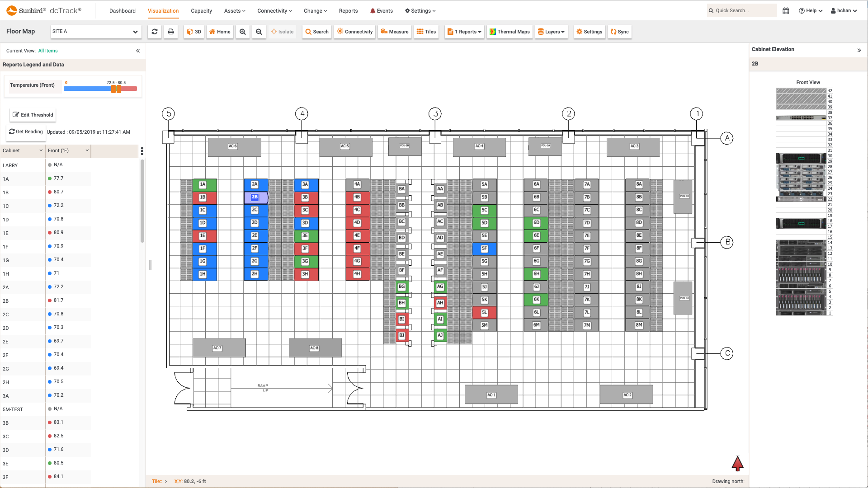Toggle the Thermal Maps overlay

point(510,32)
